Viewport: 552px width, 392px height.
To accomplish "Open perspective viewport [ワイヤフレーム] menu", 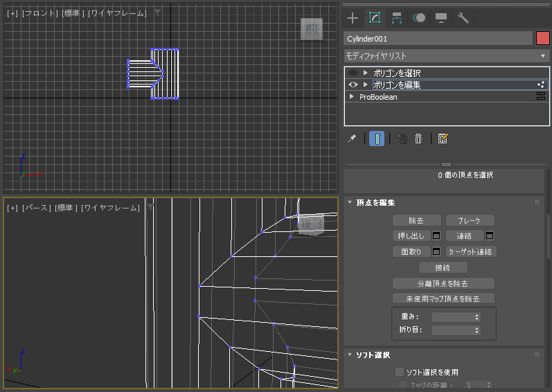I will (111, 208).
